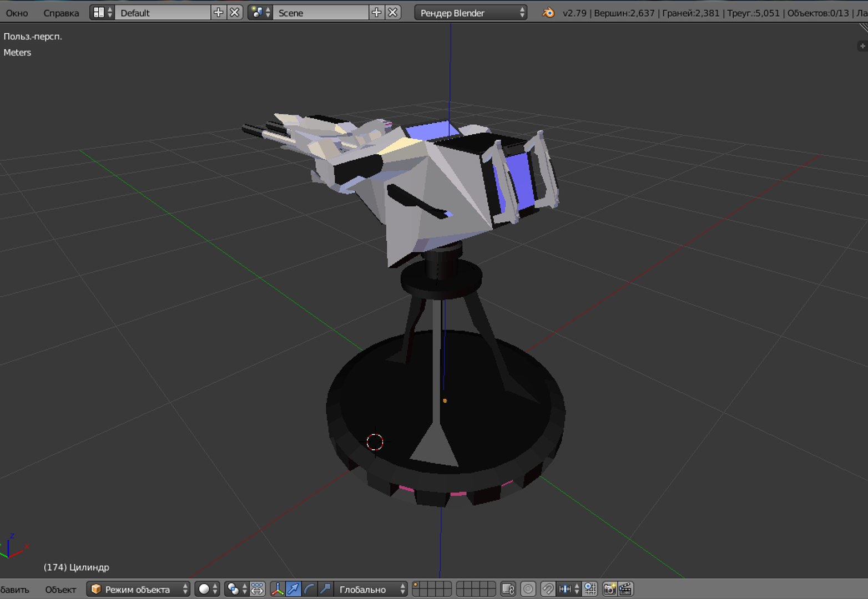The image size is (868, 599).
Task: Toggle snap onto itself option
Action: tap(590, 589)
